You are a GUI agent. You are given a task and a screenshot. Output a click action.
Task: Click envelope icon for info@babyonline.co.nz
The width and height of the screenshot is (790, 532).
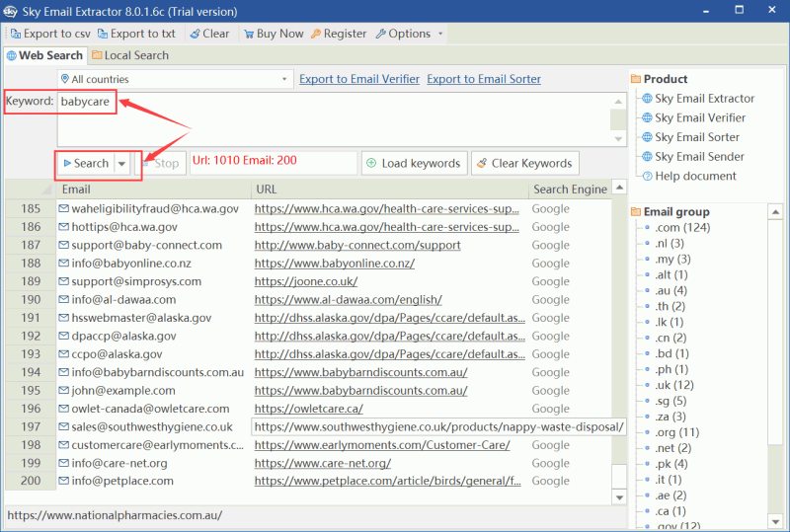click(63, 263)
